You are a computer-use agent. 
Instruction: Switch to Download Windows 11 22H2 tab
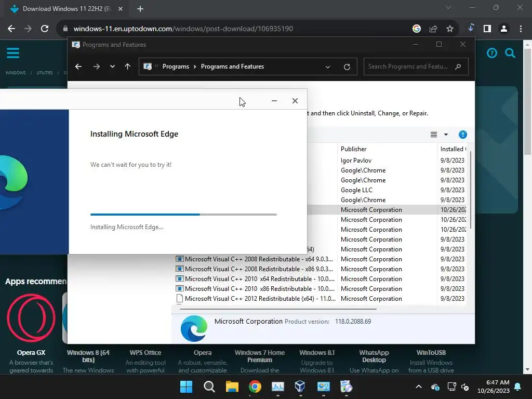point(66,9)
